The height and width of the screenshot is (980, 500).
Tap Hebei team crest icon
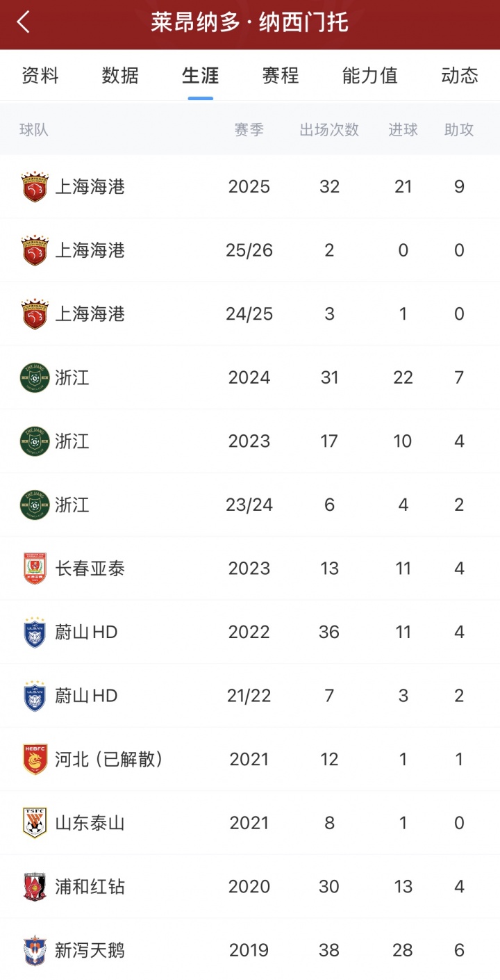(x=35, y=760)
